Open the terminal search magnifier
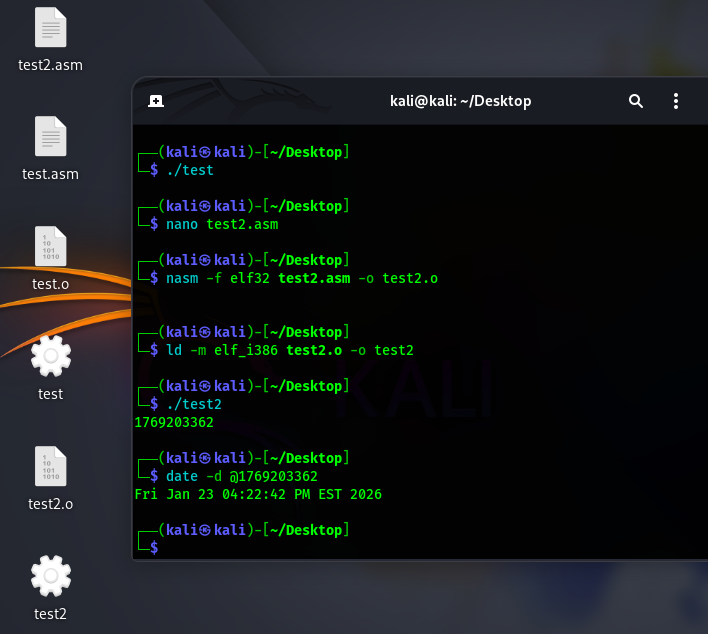Image resolution: width=708 pixels, height=634 pixels. pos(636,101)
